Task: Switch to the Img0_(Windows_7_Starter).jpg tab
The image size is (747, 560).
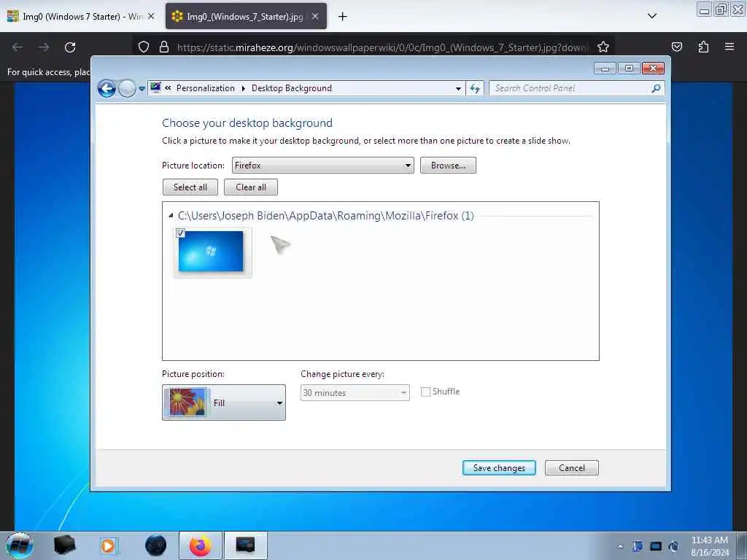Action: (244, 17)
